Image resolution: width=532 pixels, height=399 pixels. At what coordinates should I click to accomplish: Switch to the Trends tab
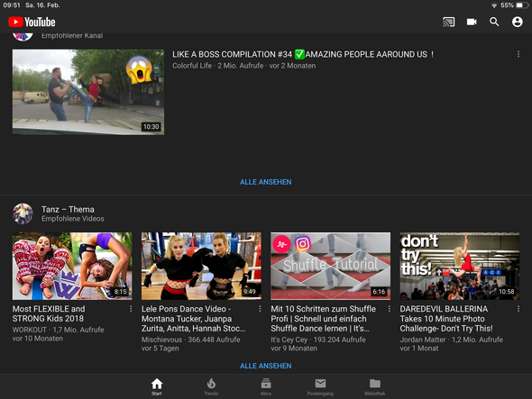(x=211, y=386)
